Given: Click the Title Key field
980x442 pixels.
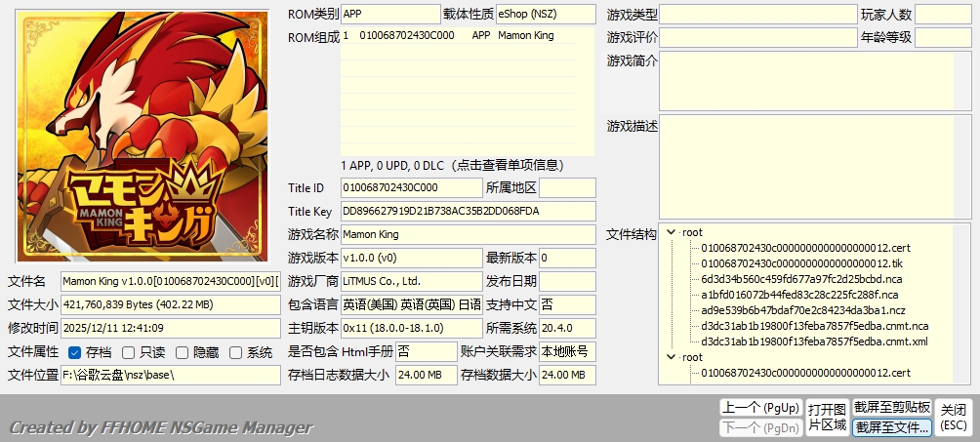Looking at the screenshot, I should [x=469, y=212].
